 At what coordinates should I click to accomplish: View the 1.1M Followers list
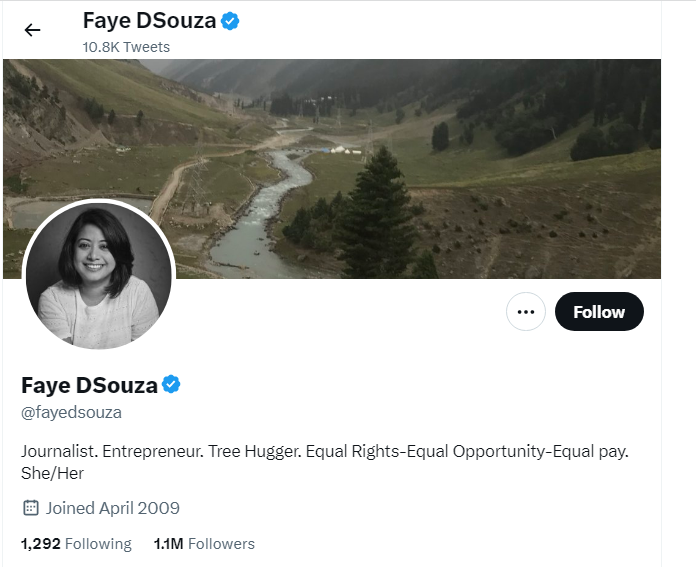coord(204,544)
